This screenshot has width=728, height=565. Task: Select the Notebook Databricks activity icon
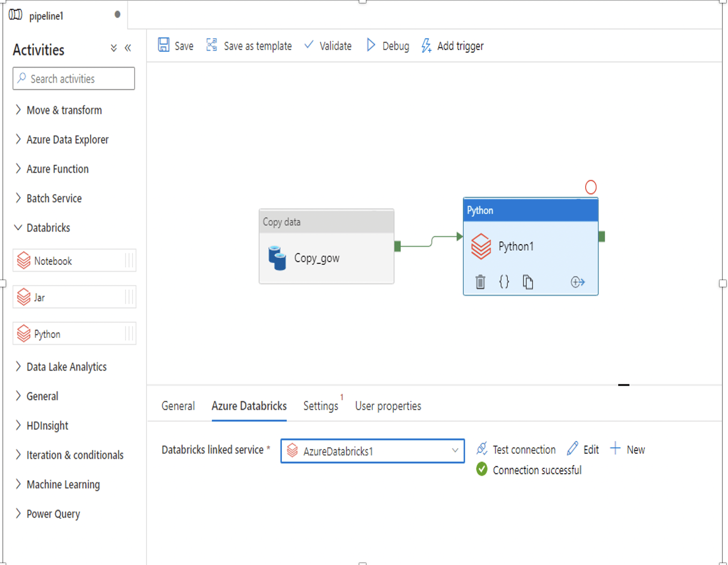click(x=23, y=261)
